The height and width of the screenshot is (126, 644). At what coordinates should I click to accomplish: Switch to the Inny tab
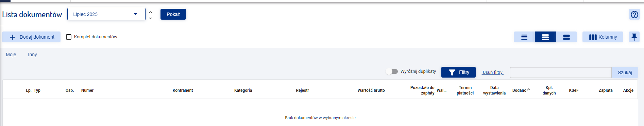tap(33, 55)
